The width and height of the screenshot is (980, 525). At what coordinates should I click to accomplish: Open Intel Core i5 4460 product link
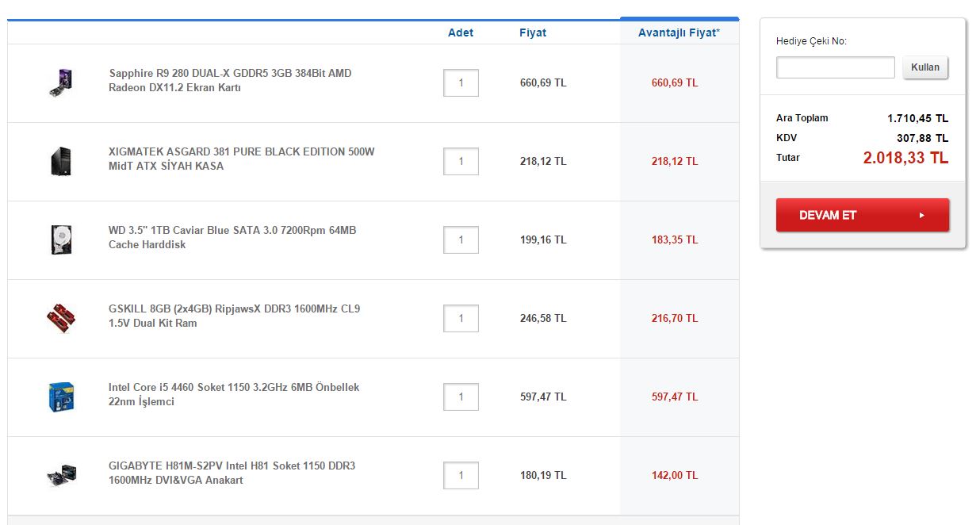pyautogui.click(x=234, y=394)
